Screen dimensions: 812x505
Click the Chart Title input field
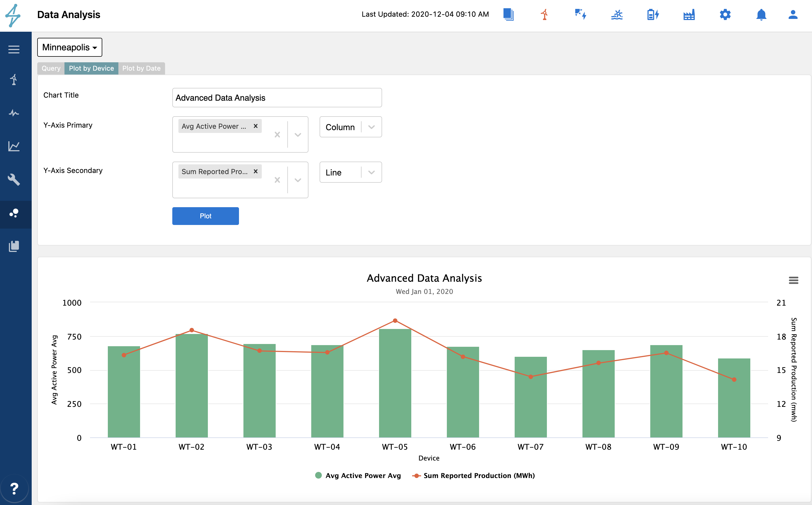[x=277, y=98]
